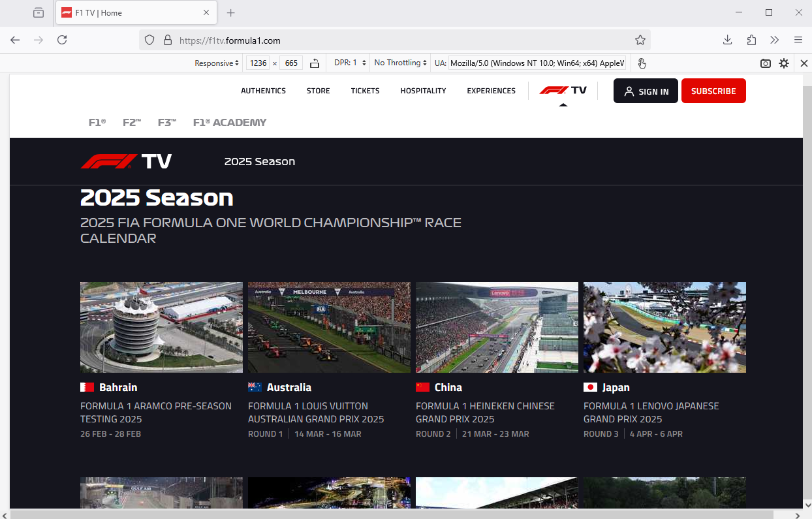The width and height of the screenshot is (812, 519).
Task: Expand the Responsive device dropdown
Action: 217,63
